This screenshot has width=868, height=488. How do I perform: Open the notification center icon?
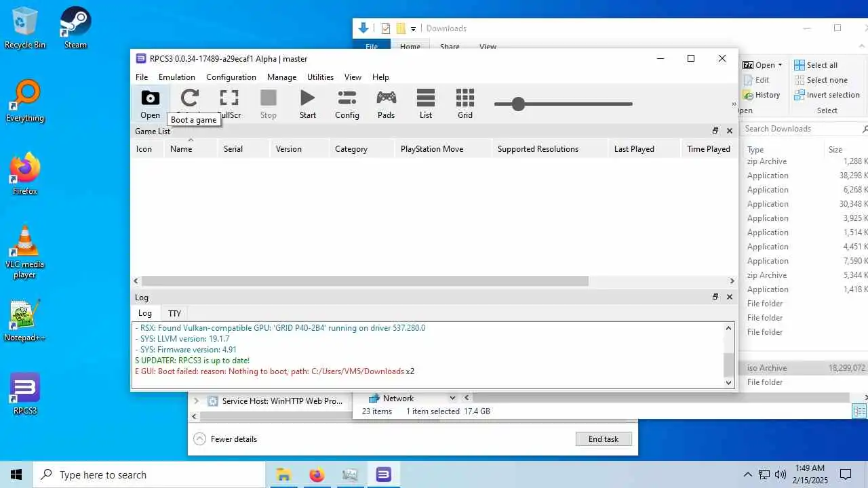click(846, 474)
